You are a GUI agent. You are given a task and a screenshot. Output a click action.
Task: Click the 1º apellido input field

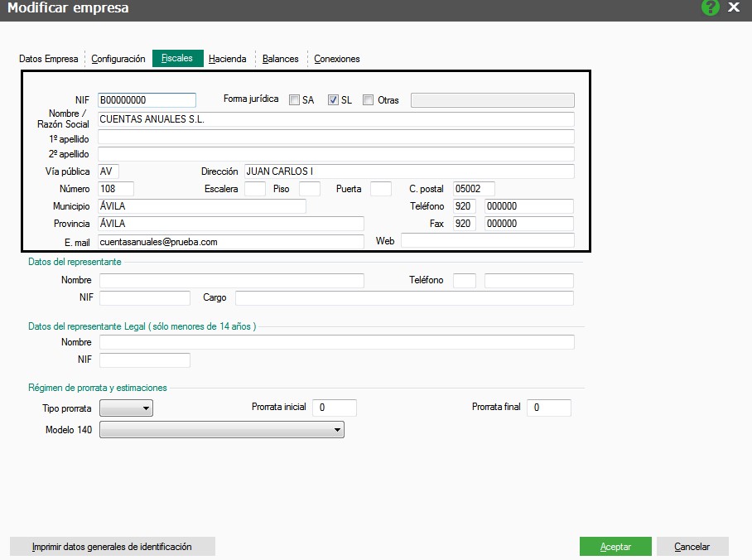(335, 137)
